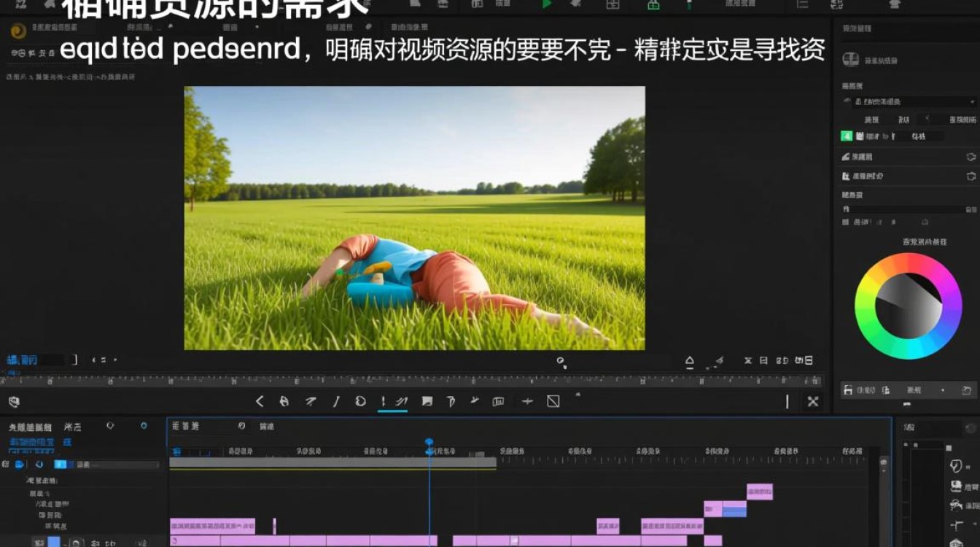Click the blue square button at bottom left
The width and height of the screenshot is (980, 547).
click(x=54, y=542)
